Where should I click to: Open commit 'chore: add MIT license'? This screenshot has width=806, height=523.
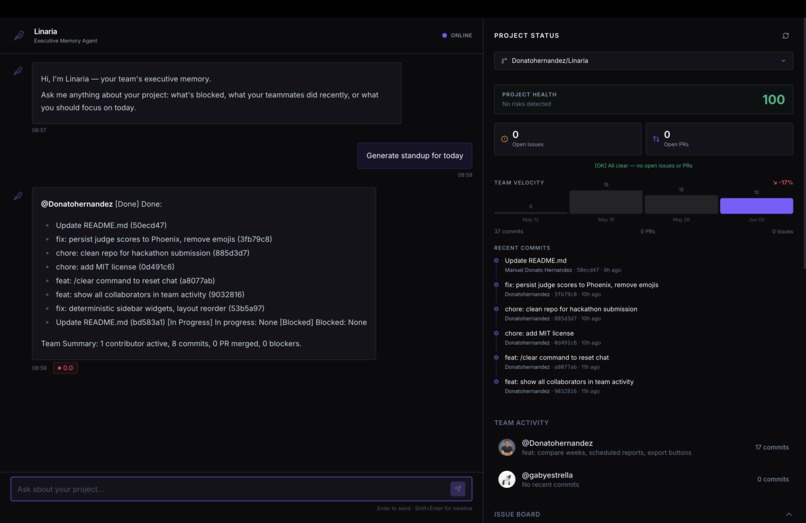pyautogui.click(x=539, y=333)
